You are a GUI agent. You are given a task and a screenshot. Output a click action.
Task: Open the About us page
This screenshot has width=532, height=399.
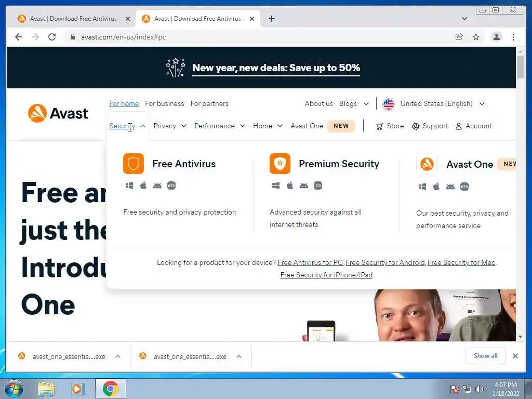point(318,103)
